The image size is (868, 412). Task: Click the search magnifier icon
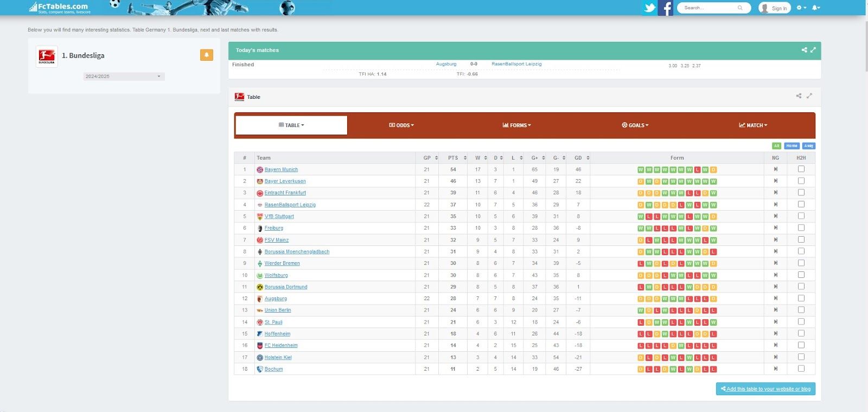(740, 8)
